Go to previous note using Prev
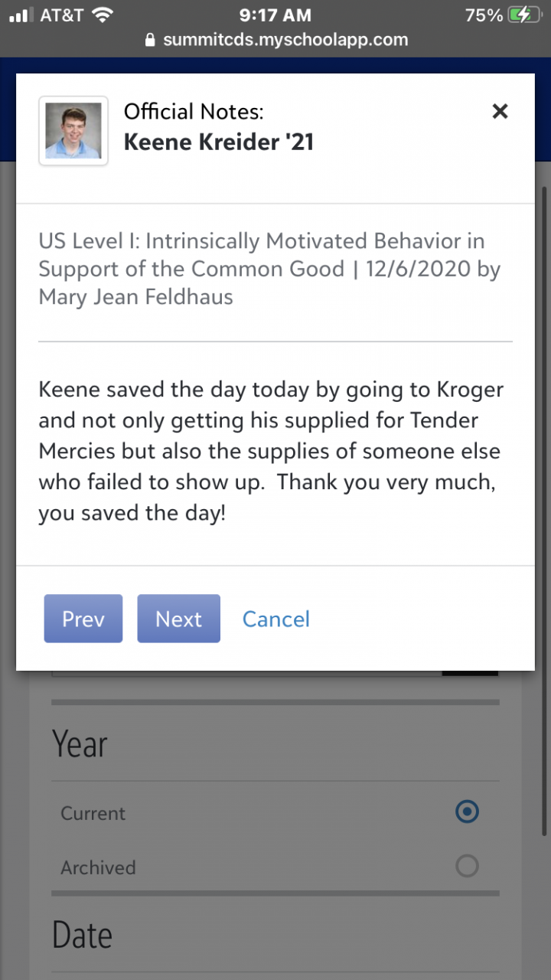551x980 pixels. 83,619
